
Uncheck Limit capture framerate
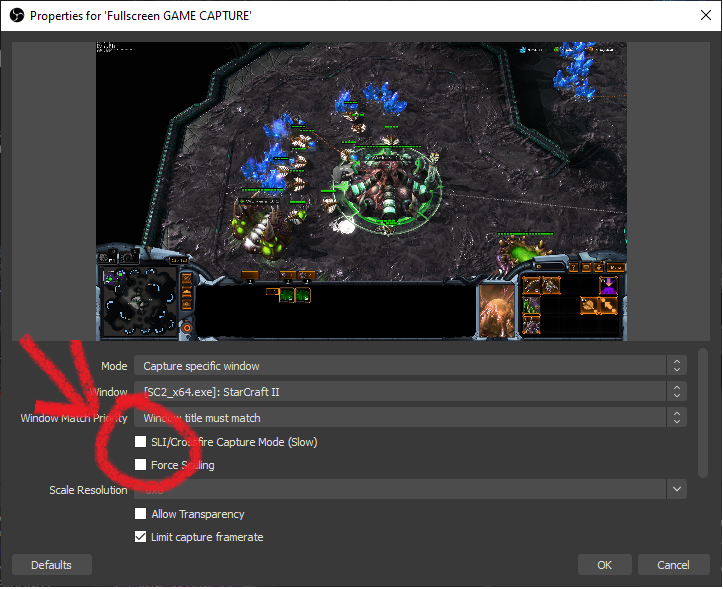click(140, 536)
